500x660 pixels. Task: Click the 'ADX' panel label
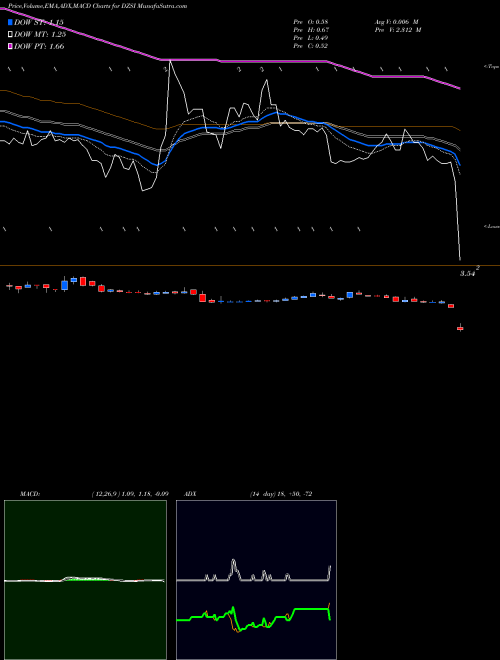click(x=190, y=494)
